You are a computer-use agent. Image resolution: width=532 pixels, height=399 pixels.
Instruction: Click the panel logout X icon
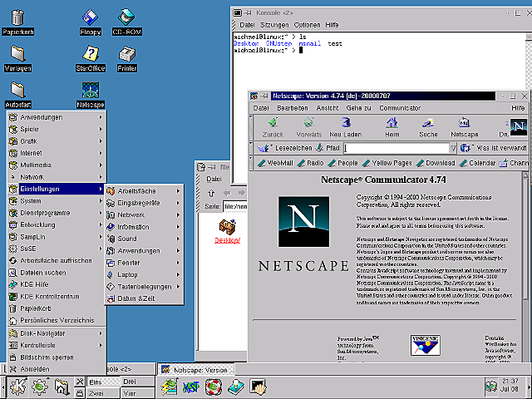(x=80, y=382)
